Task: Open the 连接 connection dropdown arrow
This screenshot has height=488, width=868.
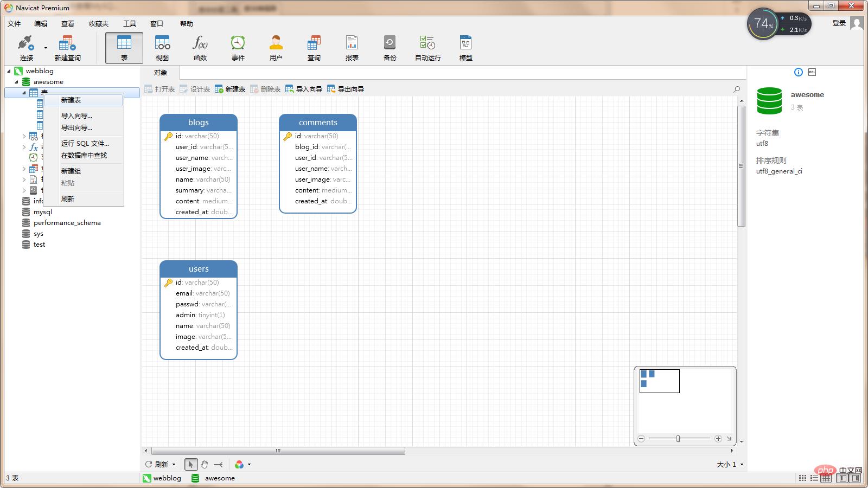Action: coord(46,48)
